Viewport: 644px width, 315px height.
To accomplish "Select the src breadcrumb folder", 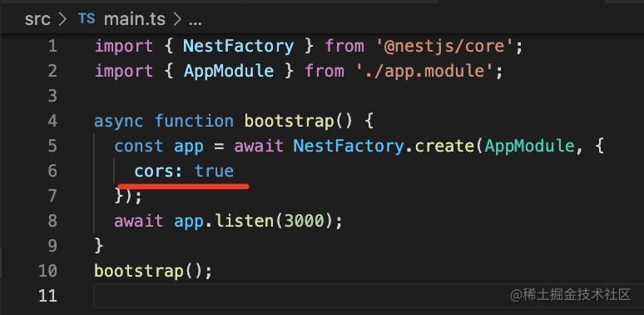I will [37, 19].
